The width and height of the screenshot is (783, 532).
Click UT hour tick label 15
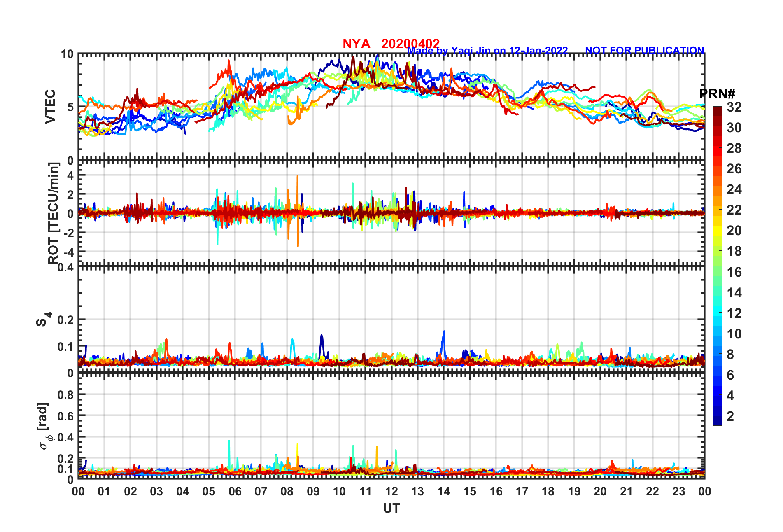pos(470,491)
